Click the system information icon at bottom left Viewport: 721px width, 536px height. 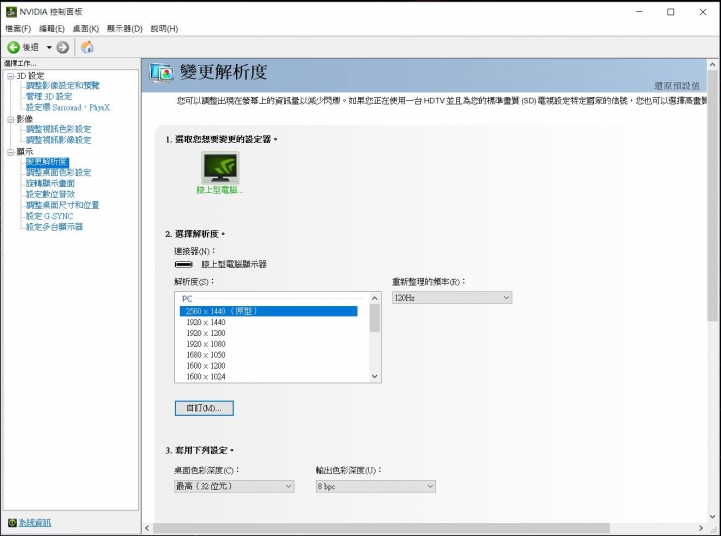tap(12, 523)
